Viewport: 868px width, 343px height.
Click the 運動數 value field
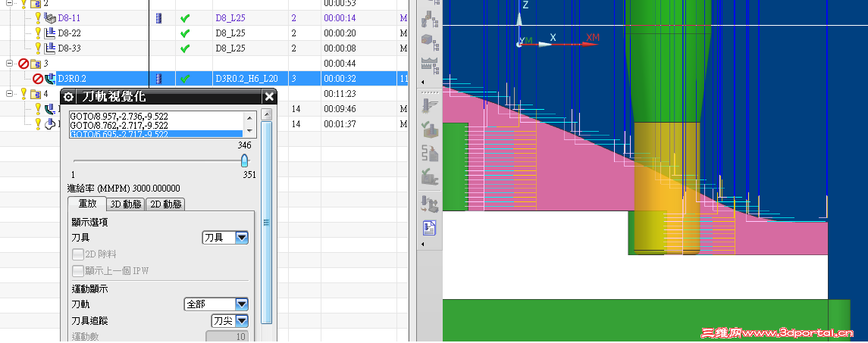point(227,336)
